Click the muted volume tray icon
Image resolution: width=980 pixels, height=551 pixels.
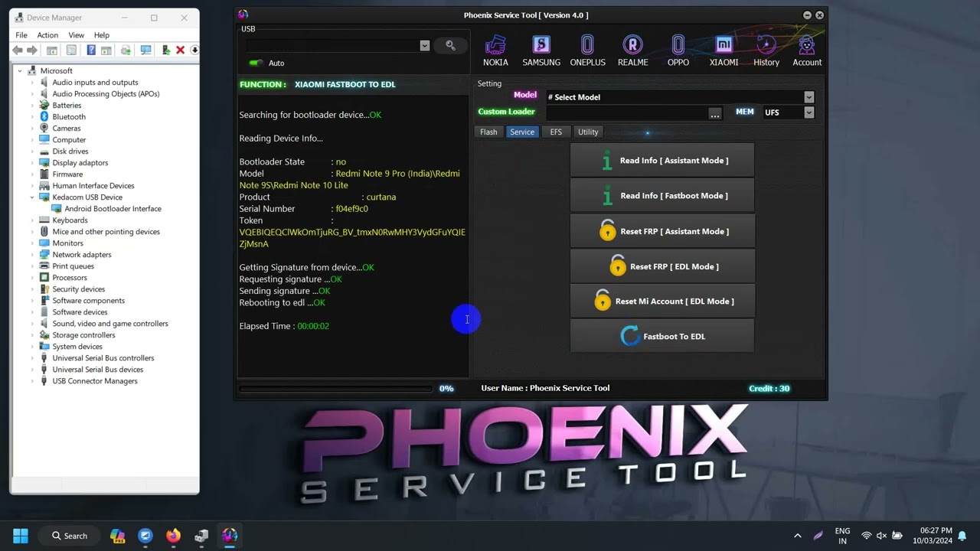[x=881, y=536]
